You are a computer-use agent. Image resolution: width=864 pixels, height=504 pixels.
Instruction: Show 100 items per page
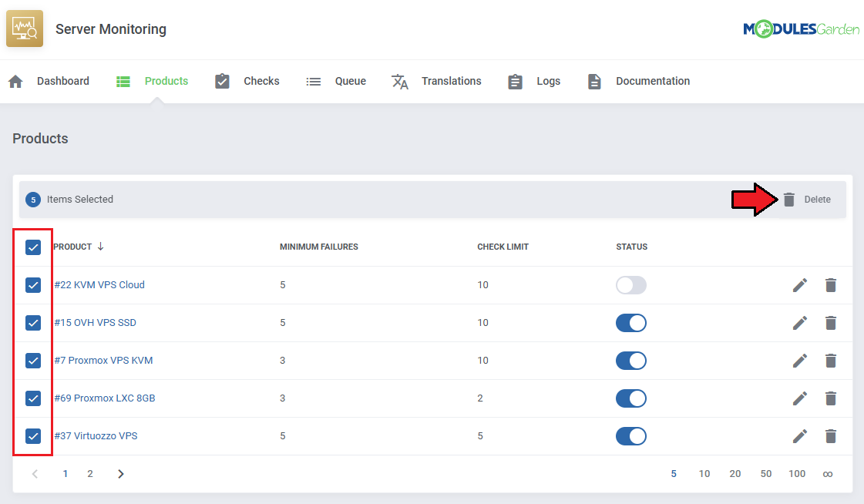[x=797, y=474]
